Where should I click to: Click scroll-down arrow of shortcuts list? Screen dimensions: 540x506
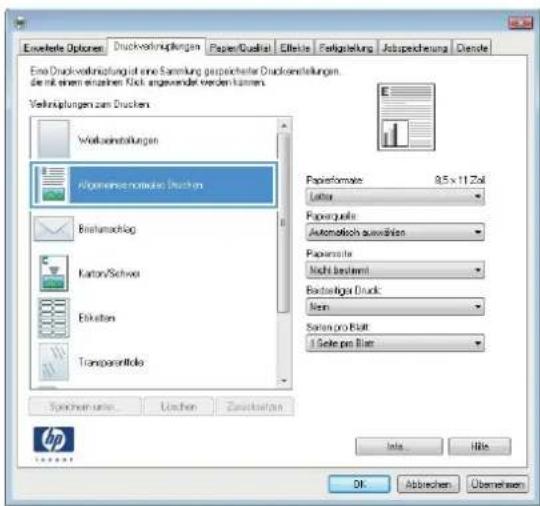point(284,381)
